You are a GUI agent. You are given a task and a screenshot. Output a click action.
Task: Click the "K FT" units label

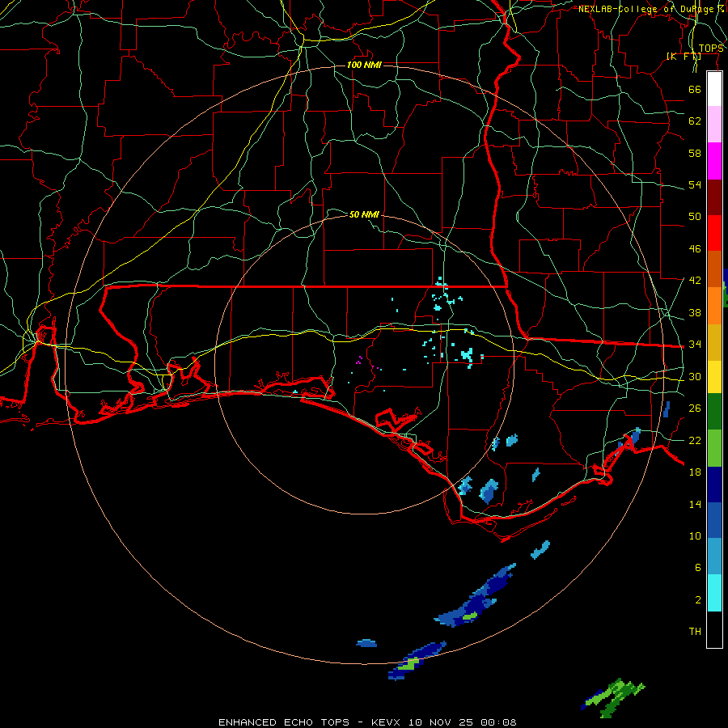click(x=684, y=57)
